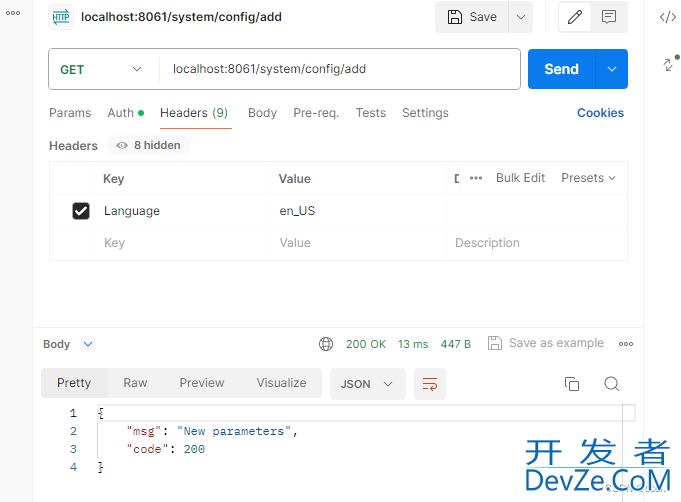Open the Cookies link
This screenshot has height=502, width=681.
click(x=600, y=113)
